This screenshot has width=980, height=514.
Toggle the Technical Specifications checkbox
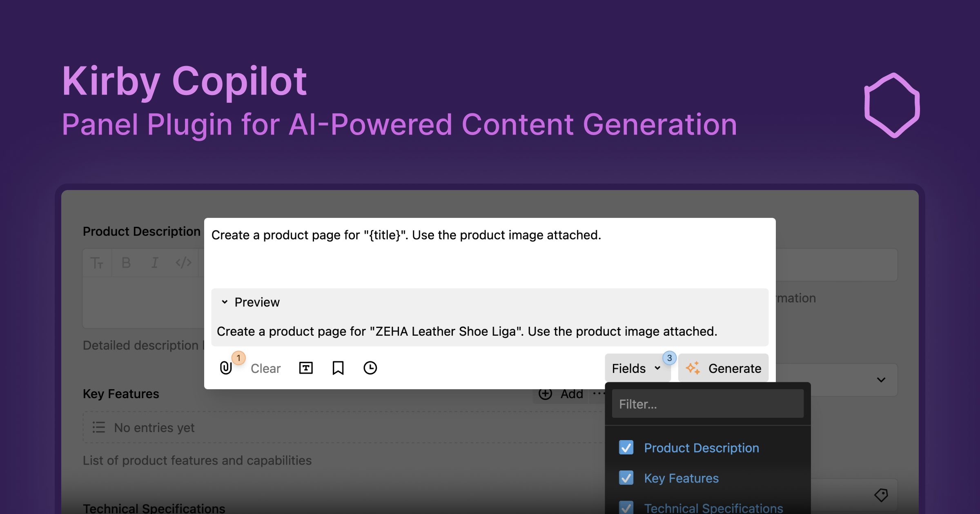[x=626, y=507]
